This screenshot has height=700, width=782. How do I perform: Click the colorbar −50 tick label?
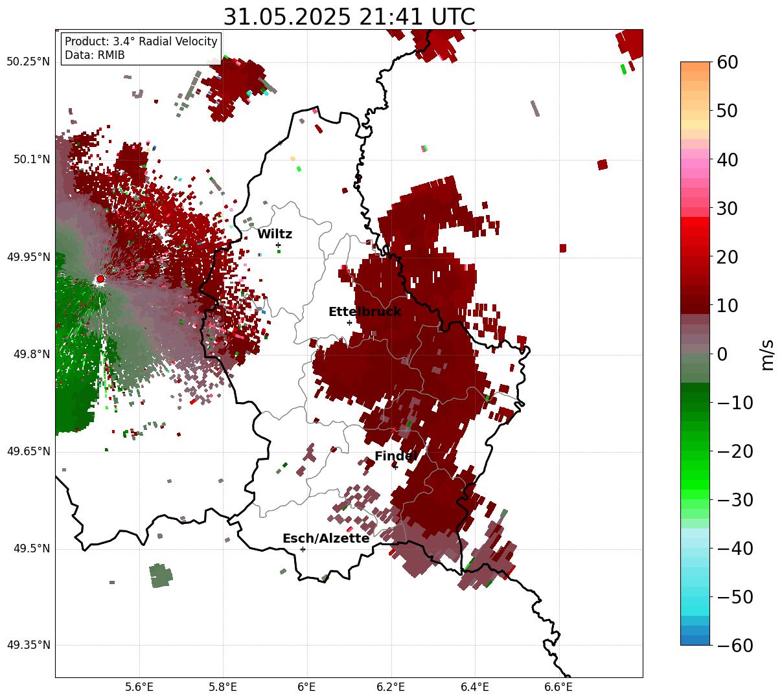coord(735,597)
